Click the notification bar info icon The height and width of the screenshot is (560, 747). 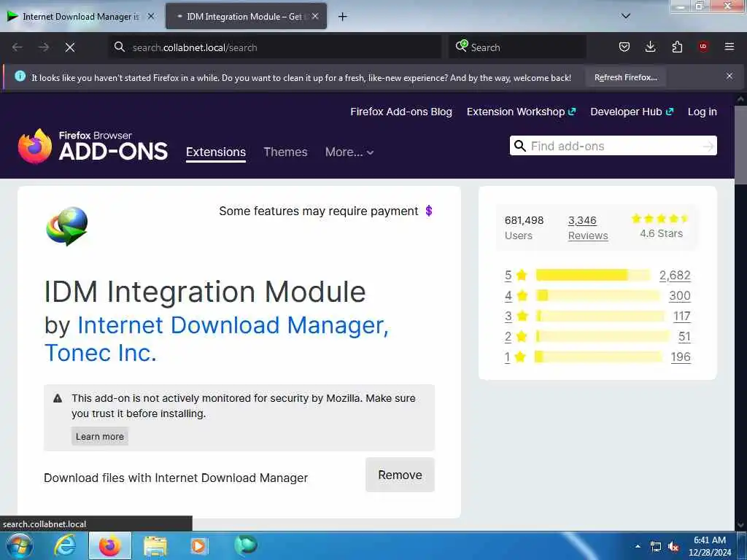(x=20, y=76)
